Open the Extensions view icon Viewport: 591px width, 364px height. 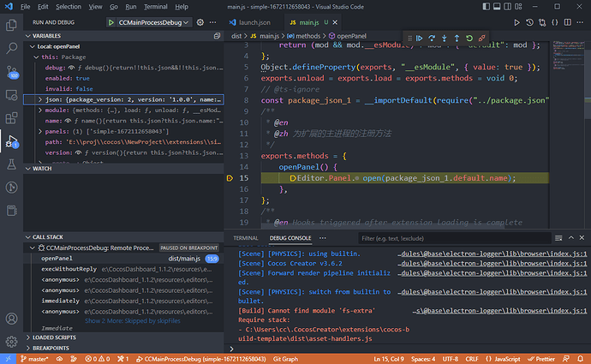tap(13, 116)
